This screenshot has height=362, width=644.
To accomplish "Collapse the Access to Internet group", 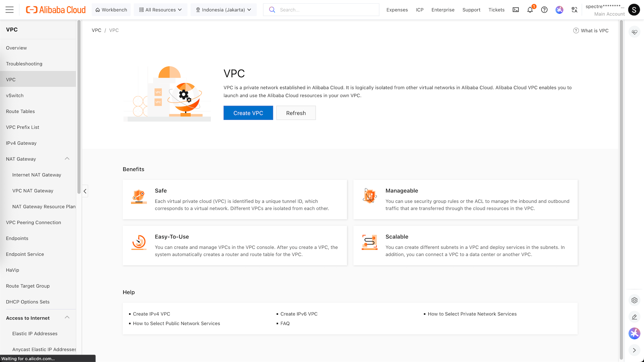I will coord(67,317).
